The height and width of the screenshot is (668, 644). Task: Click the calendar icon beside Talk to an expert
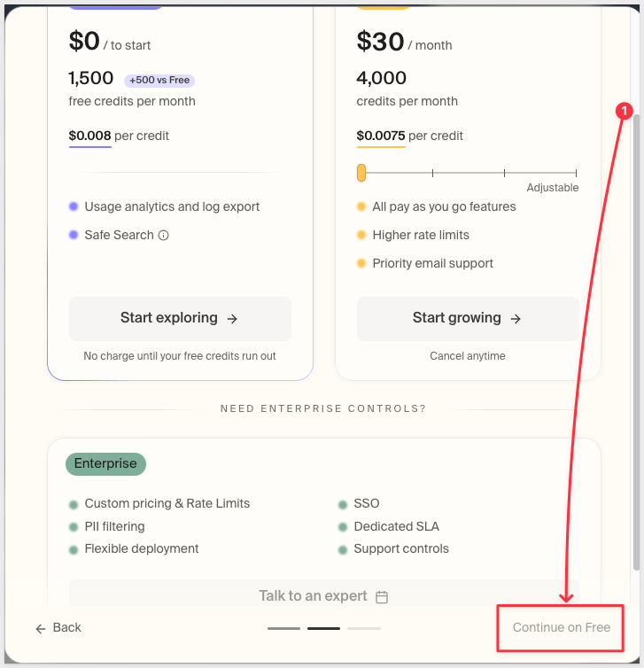click(382, 597)
